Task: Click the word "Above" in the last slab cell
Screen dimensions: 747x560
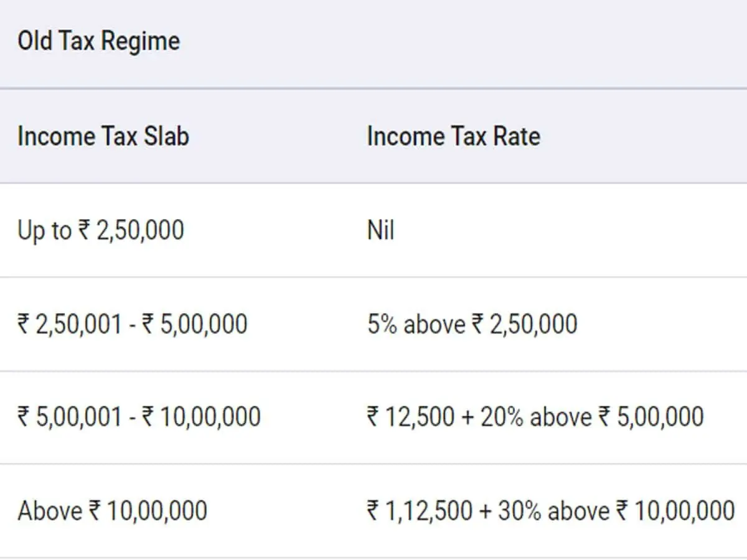Action: click(x=50, y=511)
